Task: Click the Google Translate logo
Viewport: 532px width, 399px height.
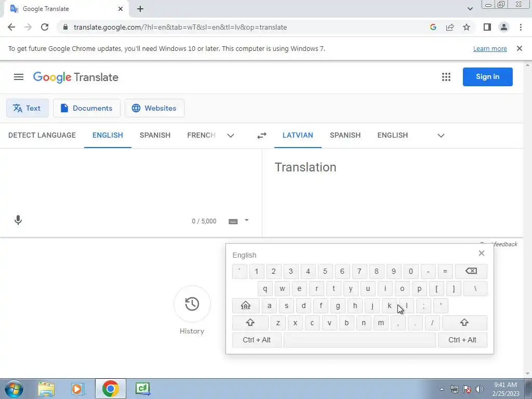Action: pyautogui.click(x=76, y=77)
